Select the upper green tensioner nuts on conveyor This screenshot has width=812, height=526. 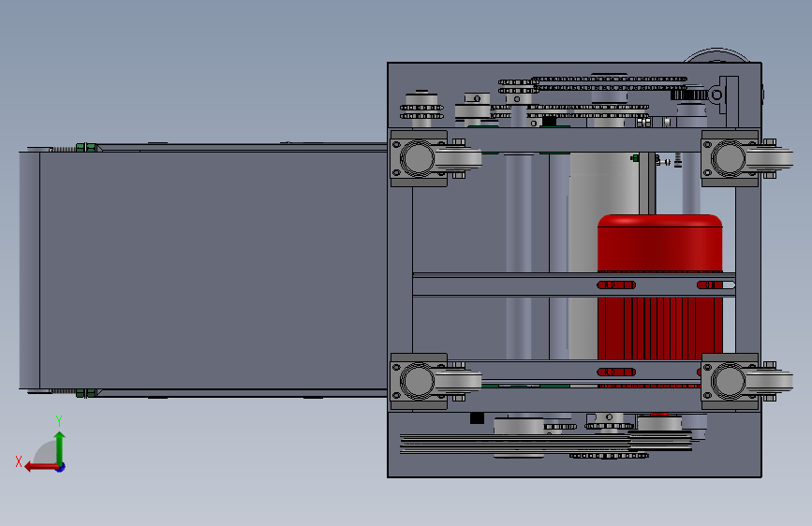pyautogui.click(x=86, y=148)
